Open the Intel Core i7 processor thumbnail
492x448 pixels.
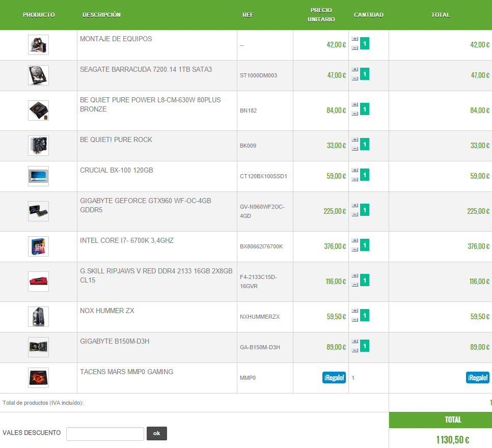click(x=38, y=246)
